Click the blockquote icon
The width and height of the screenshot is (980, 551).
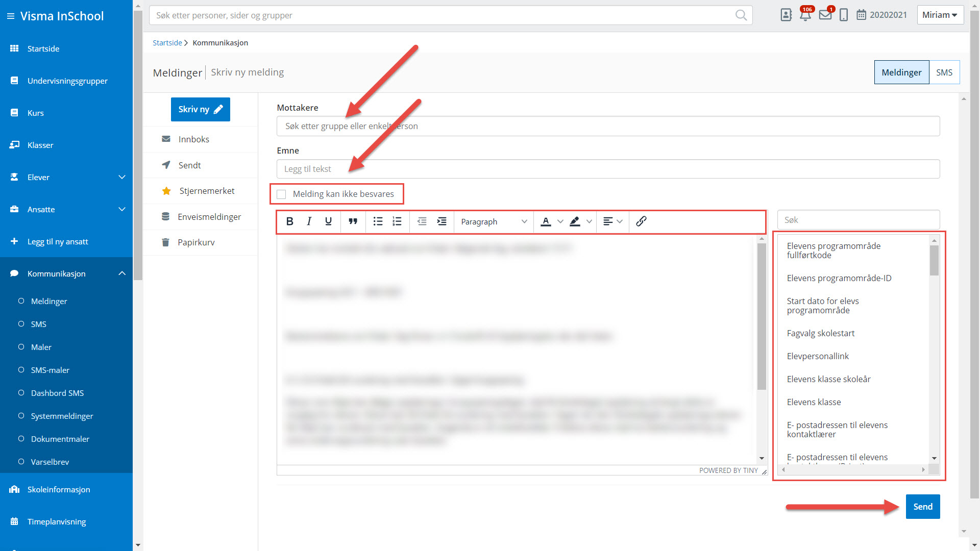pyautogui.click(x=353, y=221)
